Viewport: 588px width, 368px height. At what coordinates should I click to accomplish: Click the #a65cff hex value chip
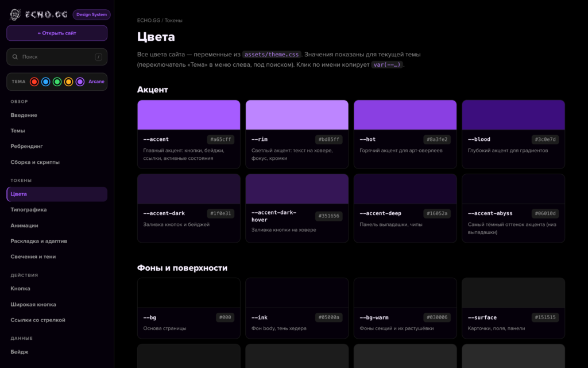(x=220, y=140)
